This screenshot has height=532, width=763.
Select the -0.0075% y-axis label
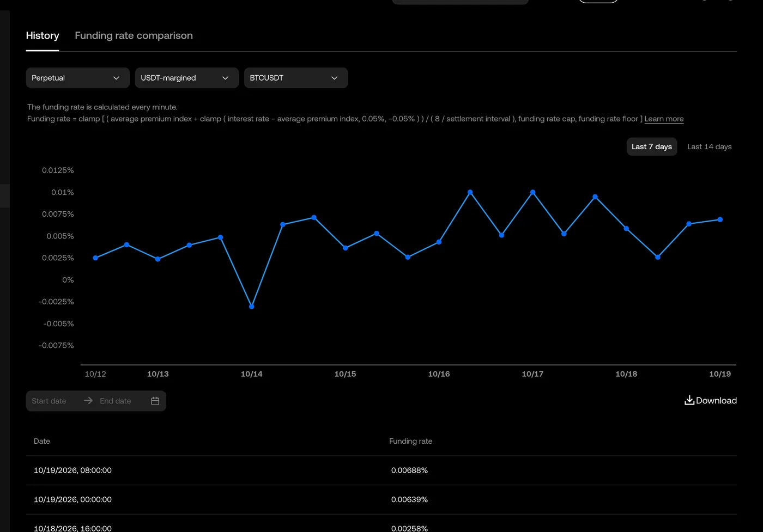tap(56, 345)
